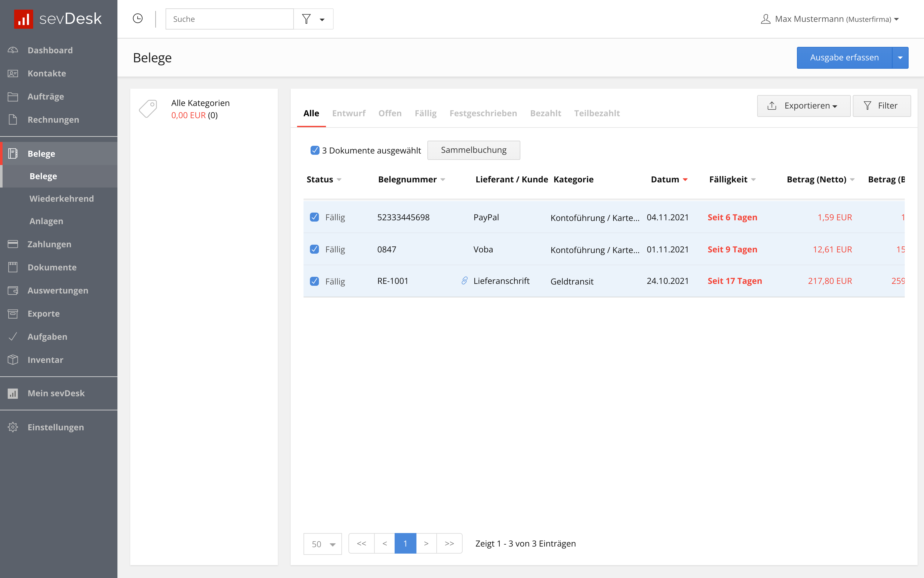Sort by the Fälligkeit column

click(732, 179)
